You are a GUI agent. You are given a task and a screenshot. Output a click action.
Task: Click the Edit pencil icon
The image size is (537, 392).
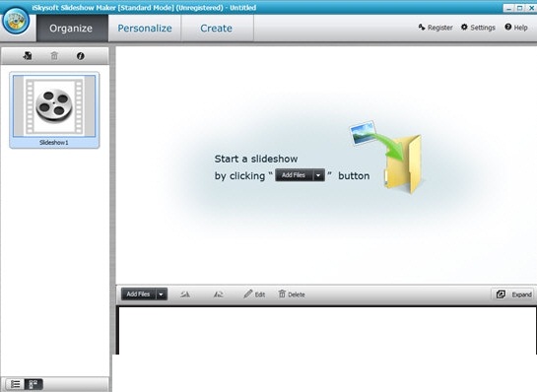coord(248,294)
